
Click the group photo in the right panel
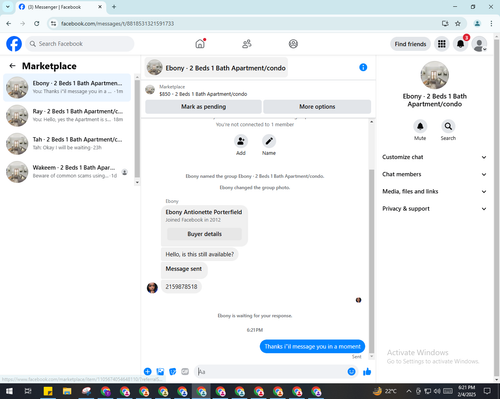[435, 75]
